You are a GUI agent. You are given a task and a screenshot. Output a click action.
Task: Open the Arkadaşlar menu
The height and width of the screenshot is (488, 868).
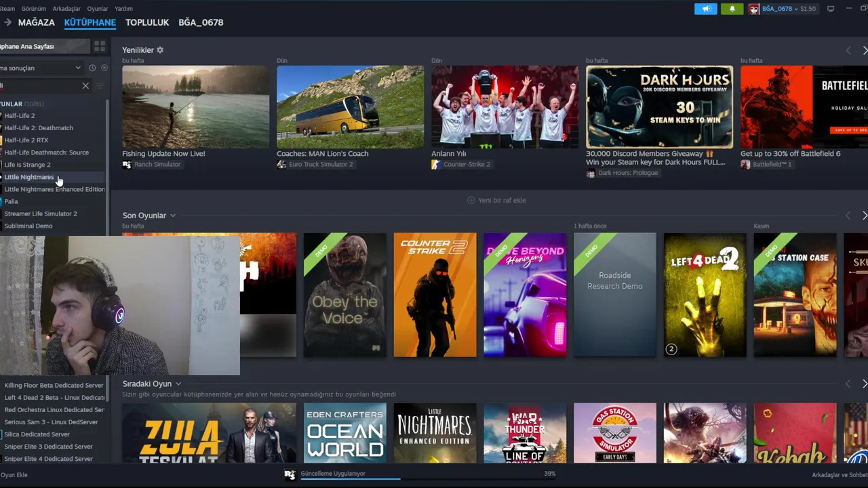point(66,9)
